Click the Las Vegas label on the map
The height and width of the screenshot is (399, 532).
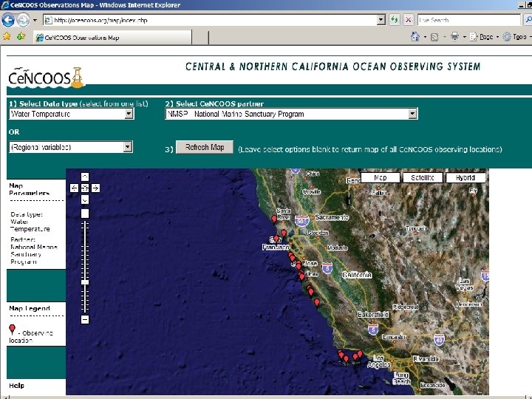pyautogui.click(x=464, y=284)
